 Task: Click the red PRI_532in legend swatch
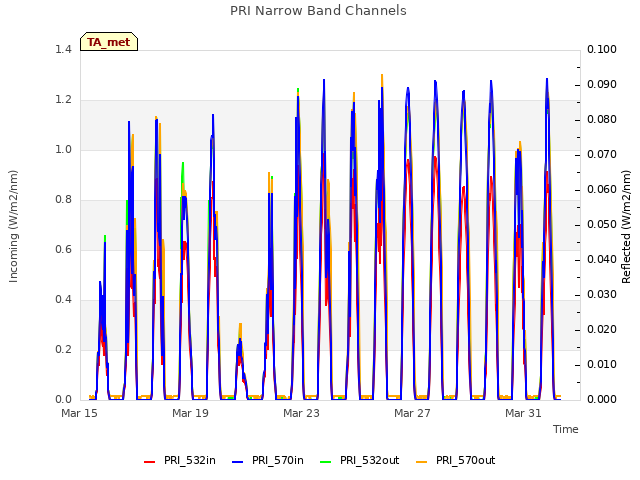[x=150, y=461]
